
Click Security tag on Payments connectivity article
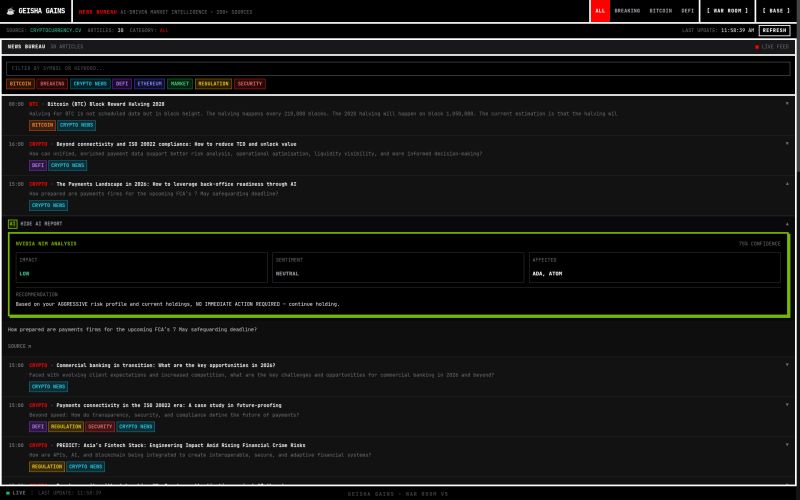100,427
